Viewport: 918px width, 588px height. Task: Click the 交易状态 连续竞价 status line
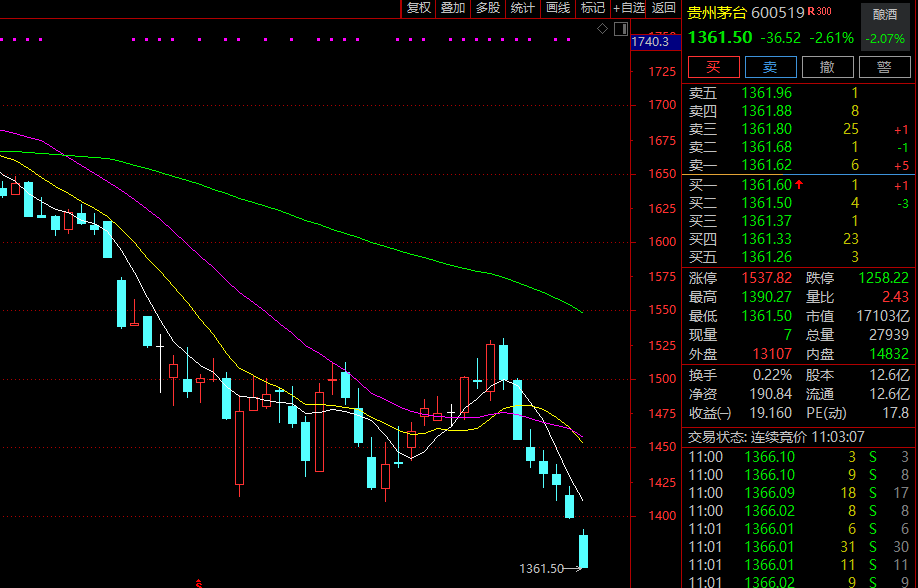pos(776,437)
